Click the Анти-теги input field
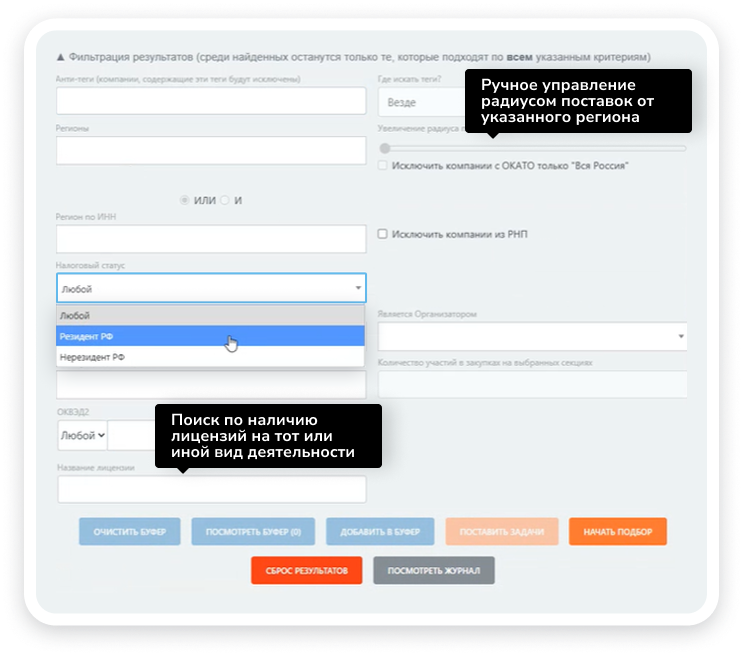The width and height of the screenshot is (743, 656). tap(211, 101)
